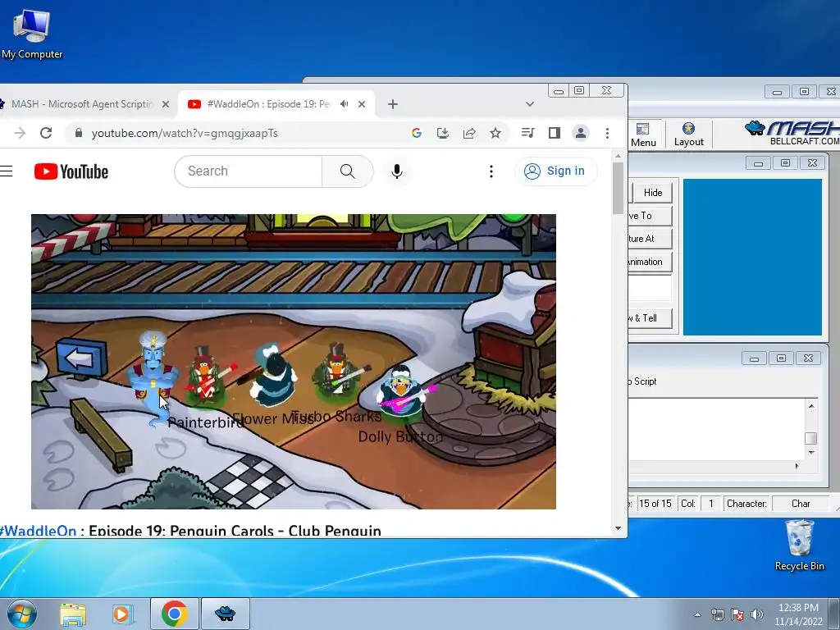Image resolution: width=840 pixels, height=630 pixels.
Task: Close the MASH Chrome tab
Action: point(166,104)
